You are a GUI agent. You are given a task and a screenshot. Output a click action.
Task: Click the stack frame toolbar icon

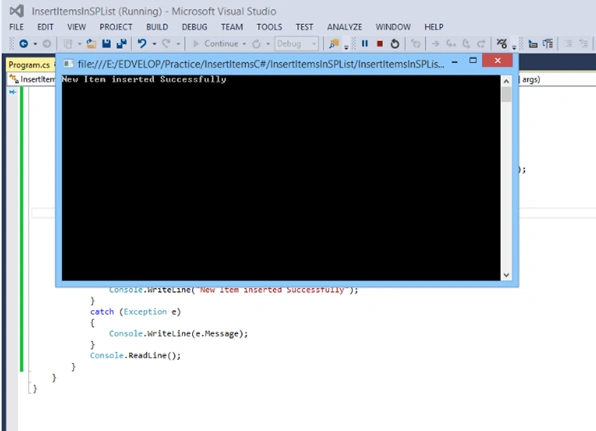(x=533, y=44)
